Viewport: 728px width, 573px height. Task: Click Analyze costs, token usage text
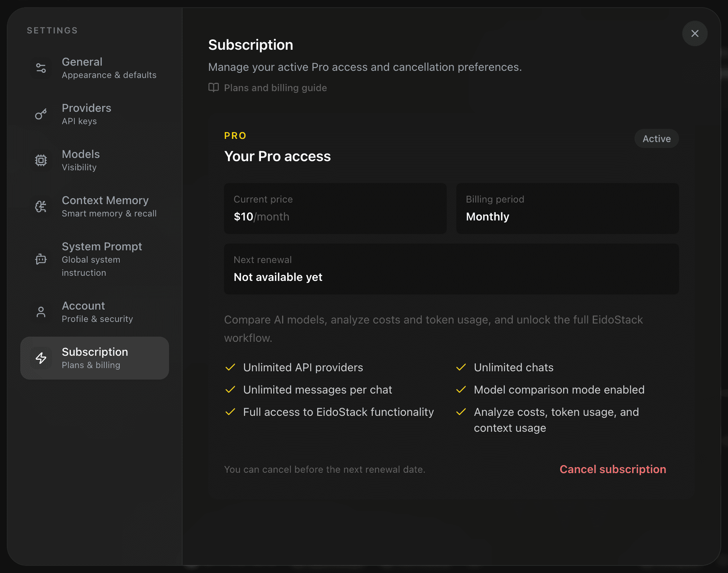tap(556, 420)
